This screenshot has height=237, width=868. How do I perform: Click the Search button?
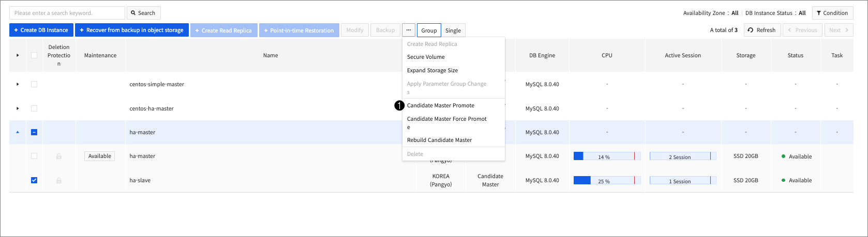pyautogui.click(x=143, y=13)
